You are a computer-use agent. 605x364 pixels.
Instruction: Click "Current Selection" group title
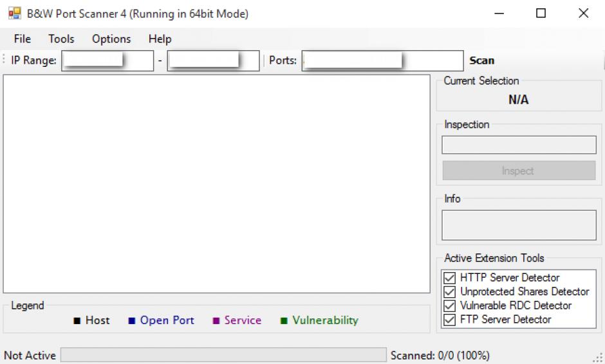pos(481,81)
